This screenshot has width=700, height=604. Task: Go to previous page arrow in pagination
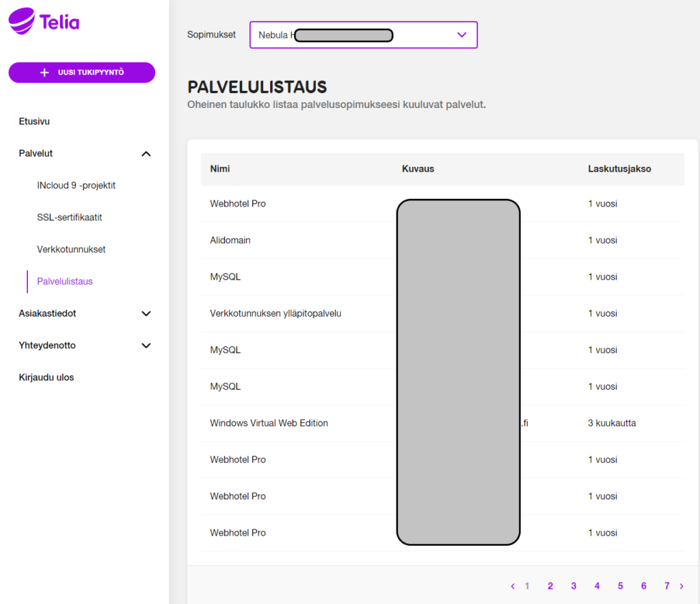tap(513, 586)
